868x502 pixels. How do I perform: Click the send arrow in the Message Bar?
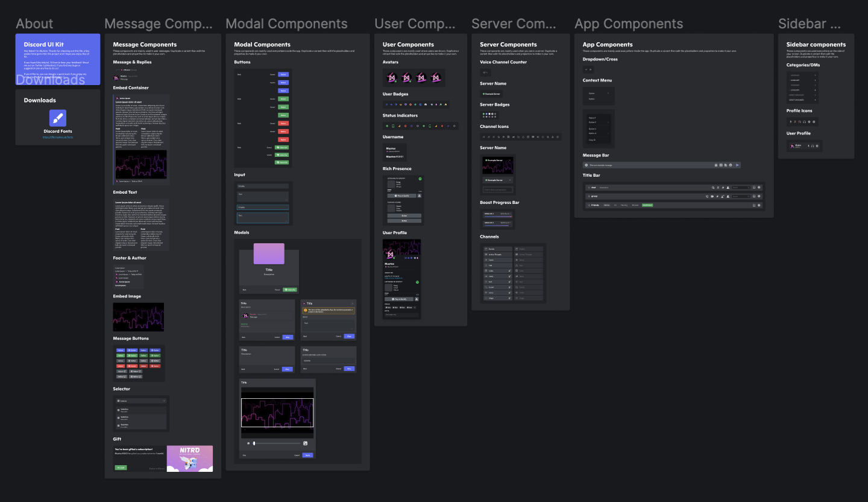737,165
